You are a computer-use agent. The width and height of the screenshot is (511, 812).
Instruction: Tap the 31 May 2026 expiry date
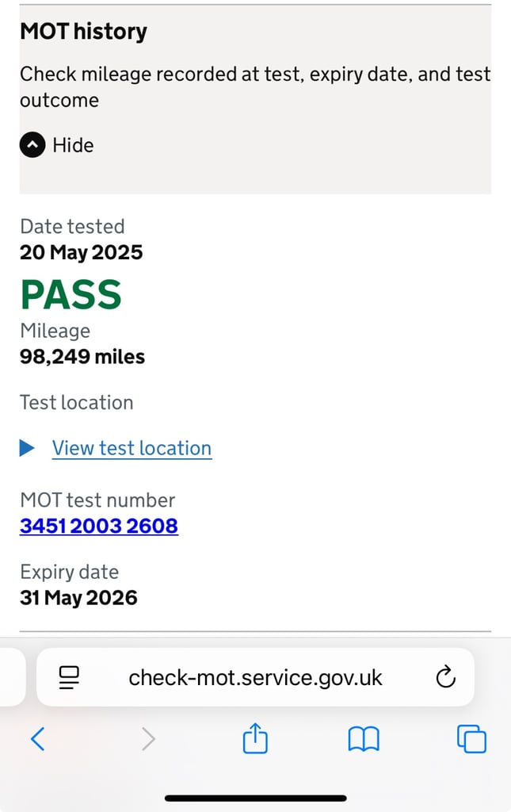(x=78, y=598)
